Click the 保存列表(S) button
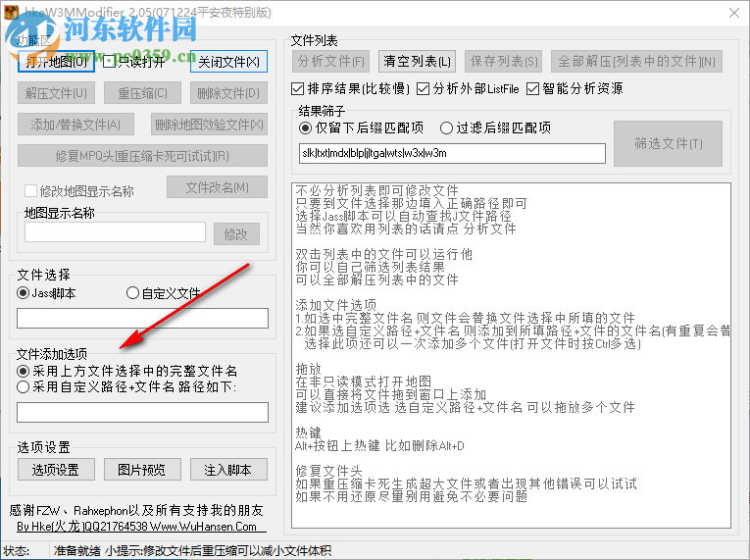The image size is (750, 560). coord(504,61)
